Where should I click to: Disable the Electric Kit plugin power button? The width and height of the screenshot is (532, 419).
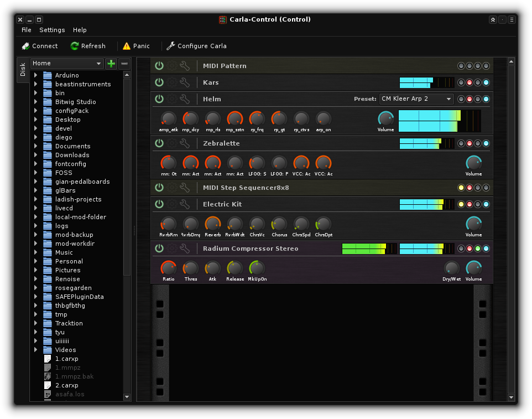click(x=159, y=204)
